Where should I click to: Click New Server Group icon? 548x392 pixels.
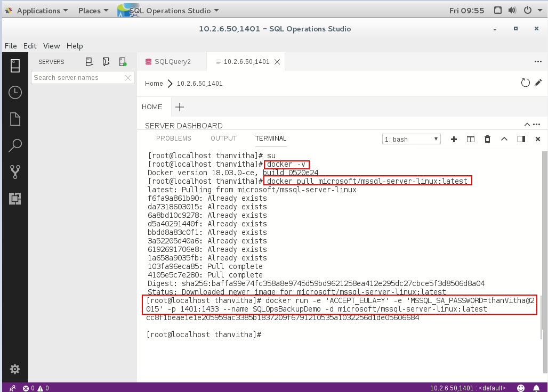106,62
